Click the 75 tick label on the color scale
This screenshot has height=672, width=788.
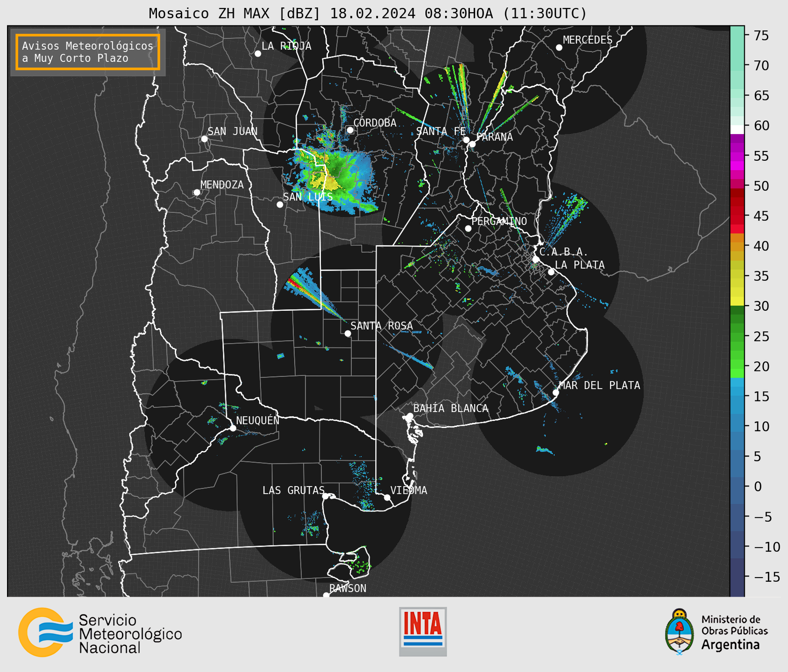pos(762,36)
